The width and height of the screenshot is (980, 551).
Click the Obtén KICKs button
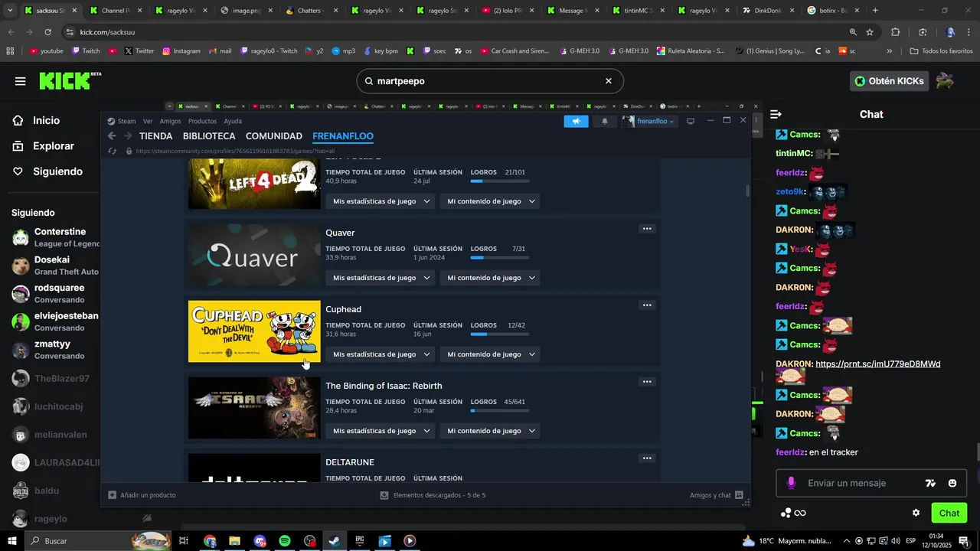point(889,81)
